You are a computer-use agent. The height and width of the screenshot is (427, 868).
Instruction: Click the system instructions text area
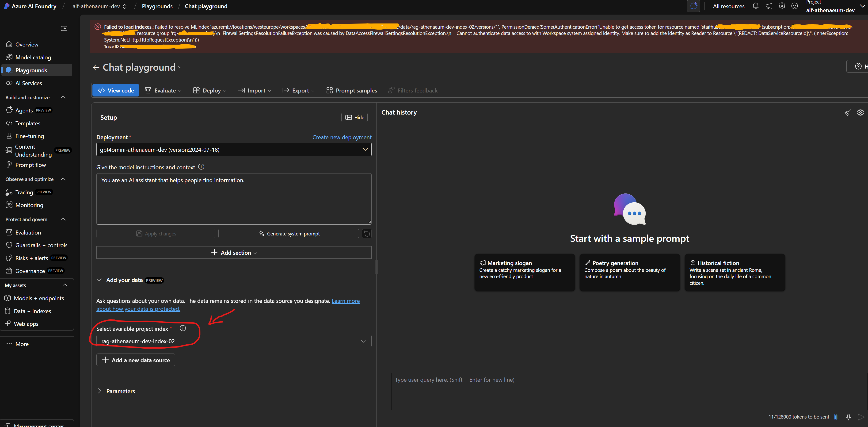coord(234,199)
